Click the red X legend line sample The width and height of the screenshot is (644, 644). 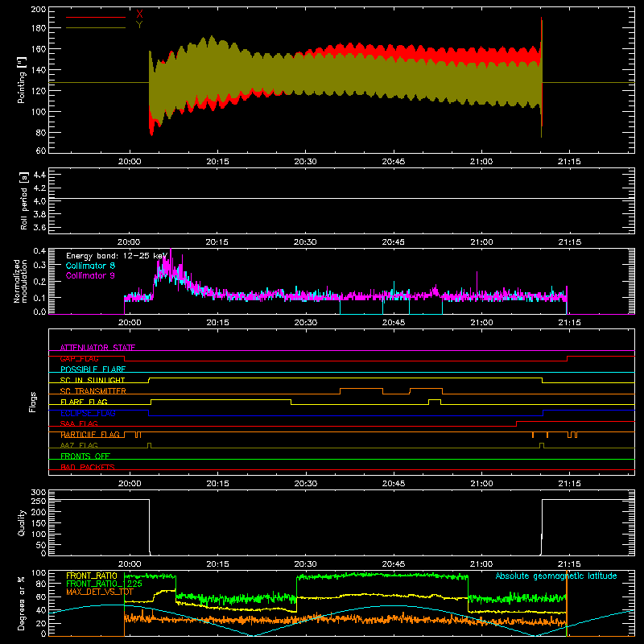coord(96,17)
